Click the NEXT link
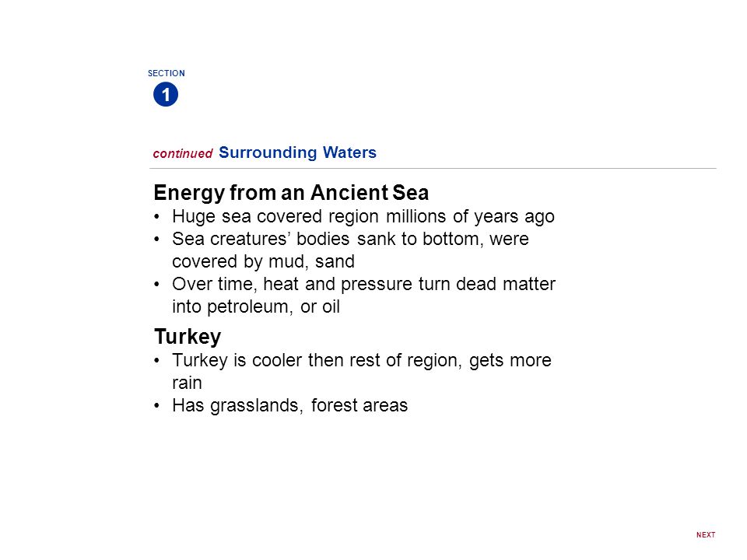 [706, 535]
